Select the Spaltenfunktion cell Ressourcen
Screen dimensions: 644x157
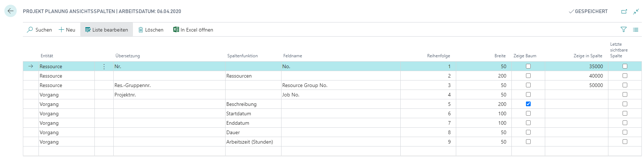[x=253, y=76]
